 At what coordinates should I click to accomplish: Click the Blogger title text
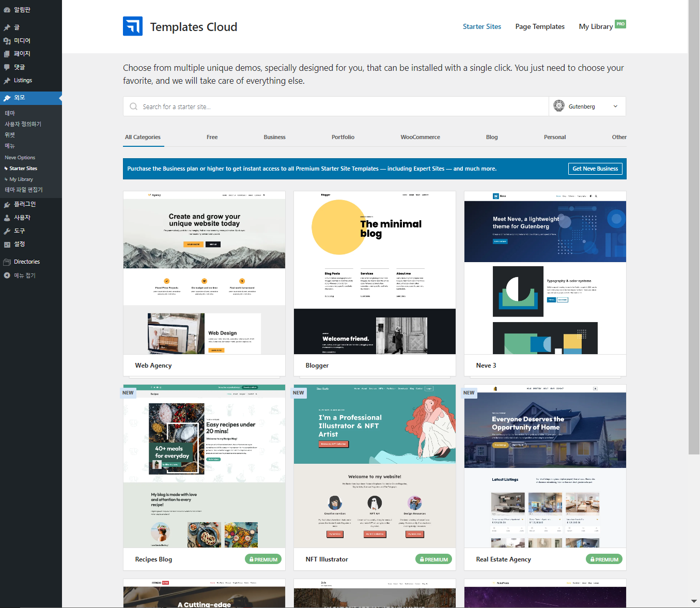pyautogui.click(x=317, y=366)
